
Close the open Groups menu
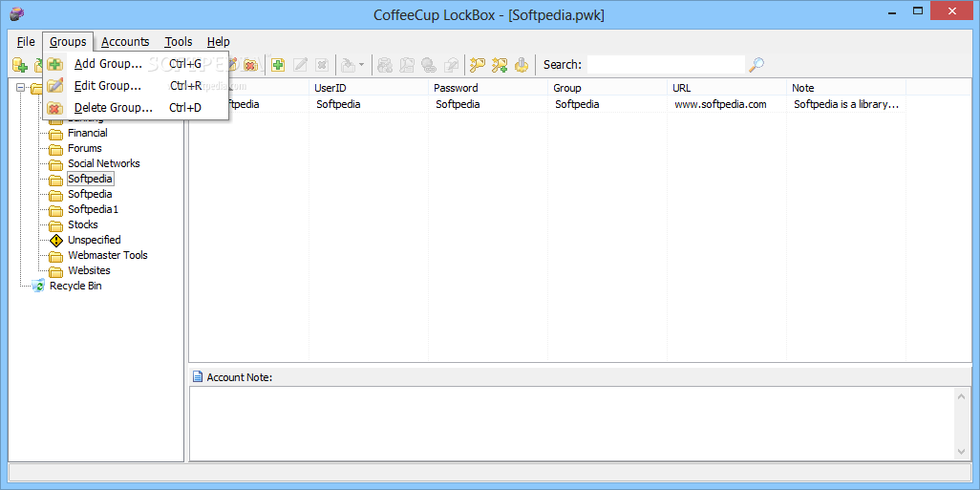pyautogui.click(x=68, y=42)
